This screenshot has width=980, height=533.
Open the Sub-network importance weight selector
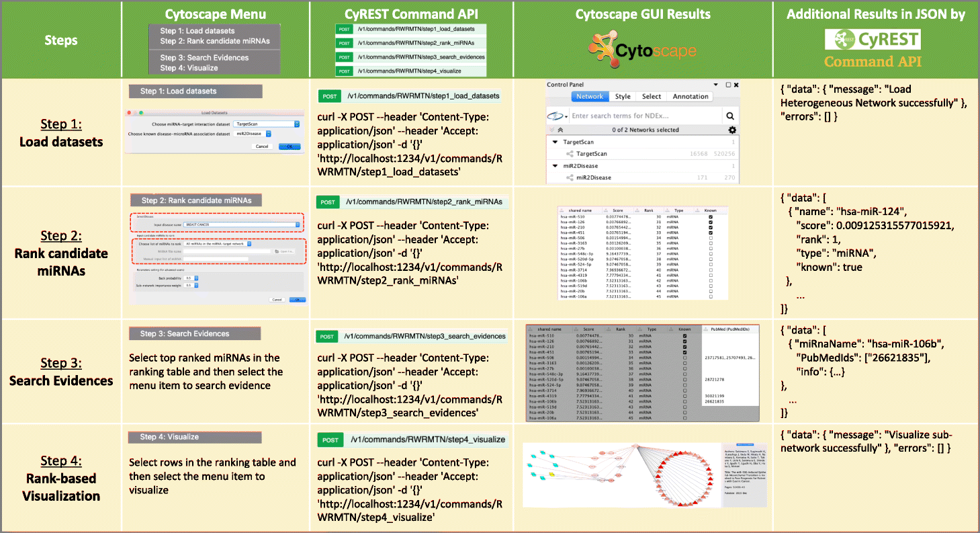pyautogui.click(x=191, y=285)
